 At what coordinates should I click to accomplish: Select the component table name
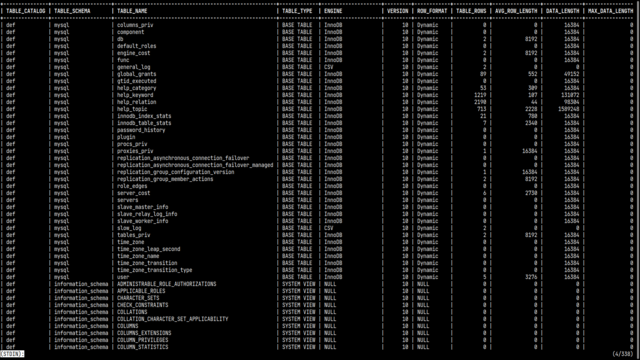pos(131,32)
